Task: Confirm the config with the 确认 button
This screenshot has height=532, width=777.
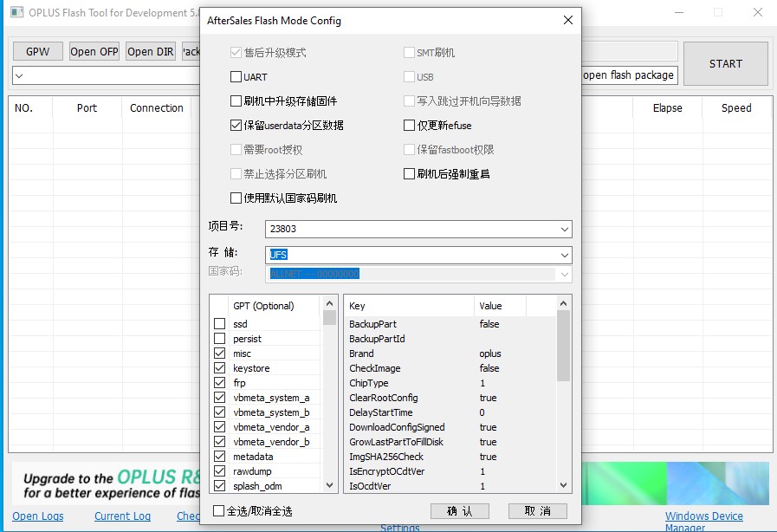Action: 458,510
